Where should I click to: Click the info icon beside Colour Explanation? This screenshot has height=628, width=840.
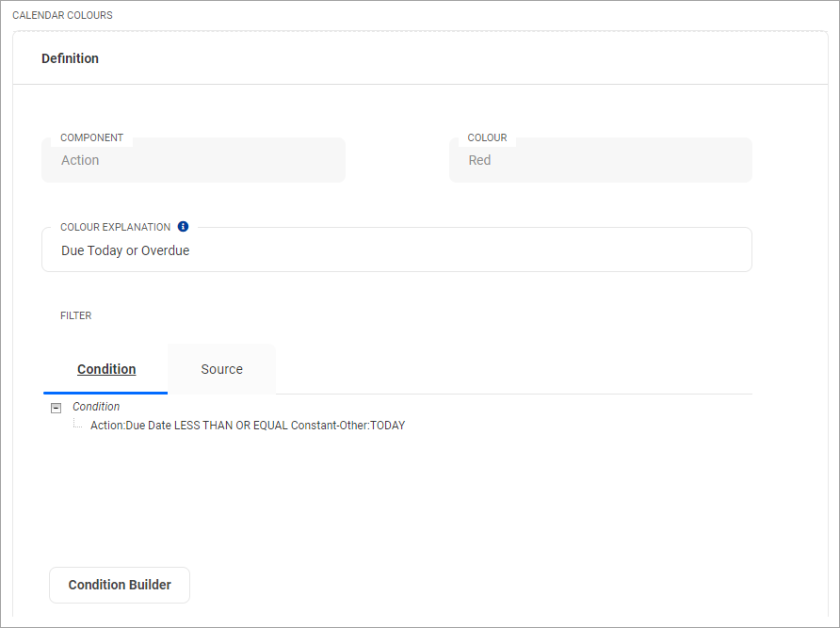(x=183, y=227)
